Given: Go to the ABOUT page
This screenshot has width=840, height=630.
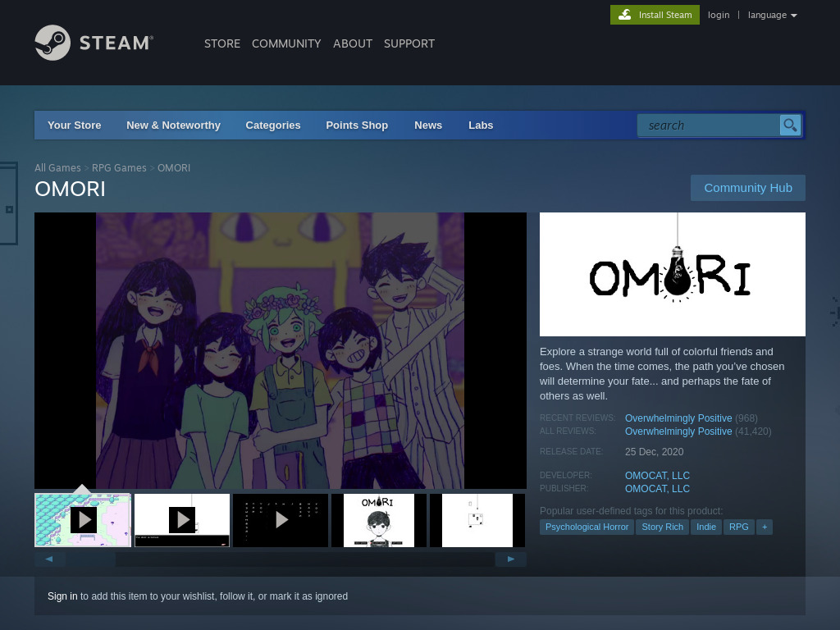Looking at the screenshot, I should coord(353,43).
